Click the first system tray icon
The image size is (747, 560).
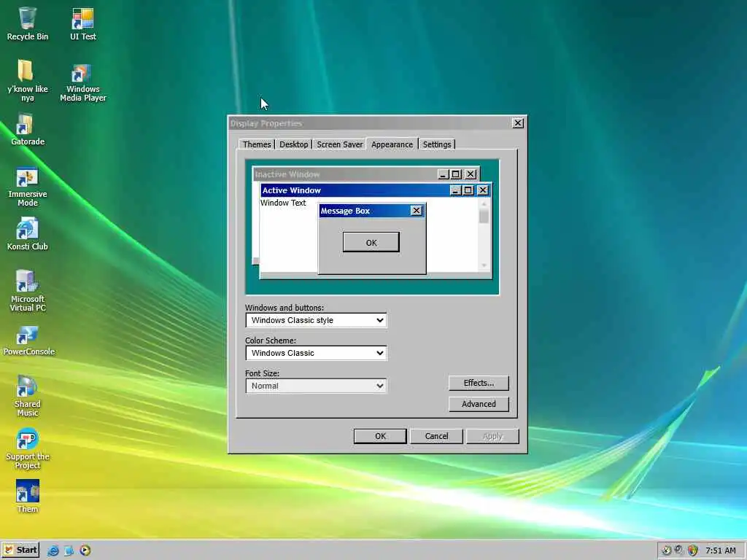tap(667, 551)
